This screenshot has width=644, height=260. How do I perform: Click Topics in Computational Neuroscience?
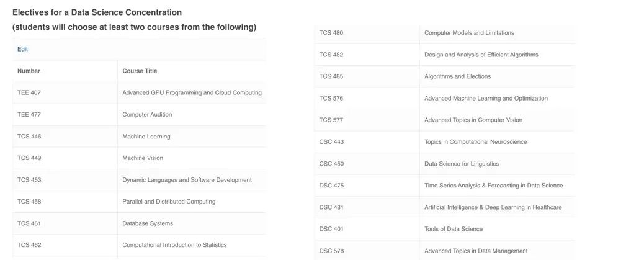(475, 142)
